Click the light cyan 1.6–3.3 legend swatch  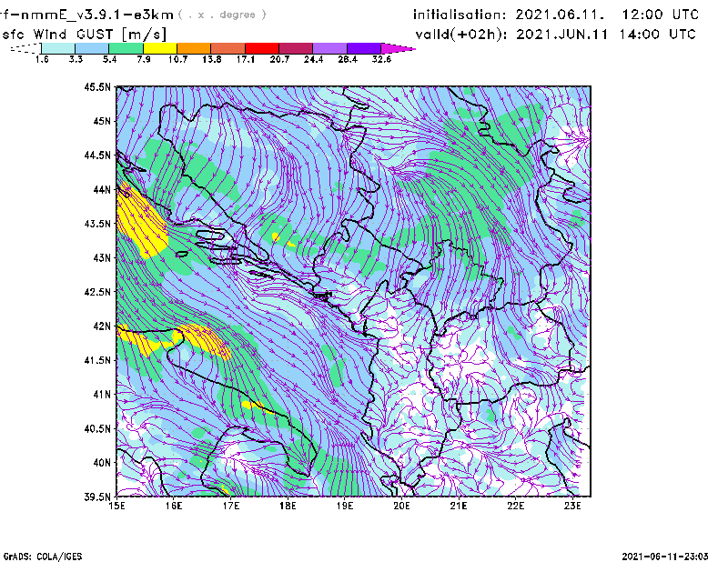point(58,48)
